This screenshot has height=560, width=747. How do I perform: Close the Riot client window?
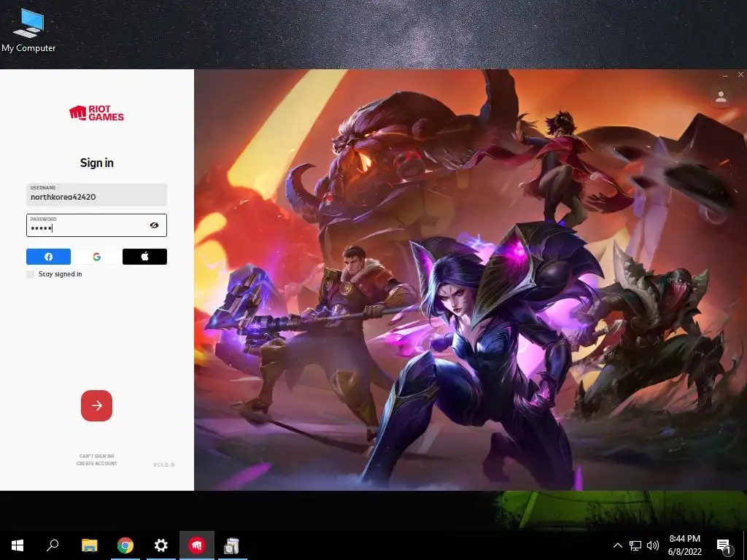[x=740, y=75]
